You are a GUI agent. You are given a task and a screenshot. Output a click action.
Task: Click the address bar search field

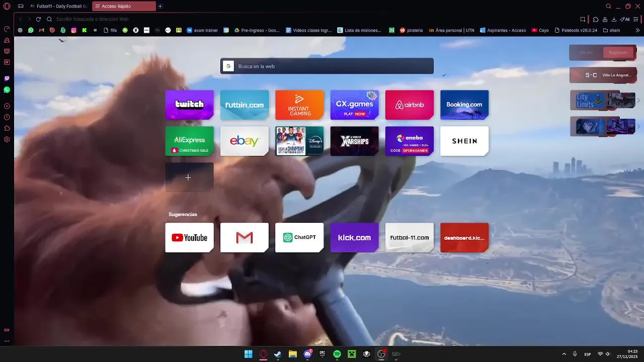click(x=312, y=19)
